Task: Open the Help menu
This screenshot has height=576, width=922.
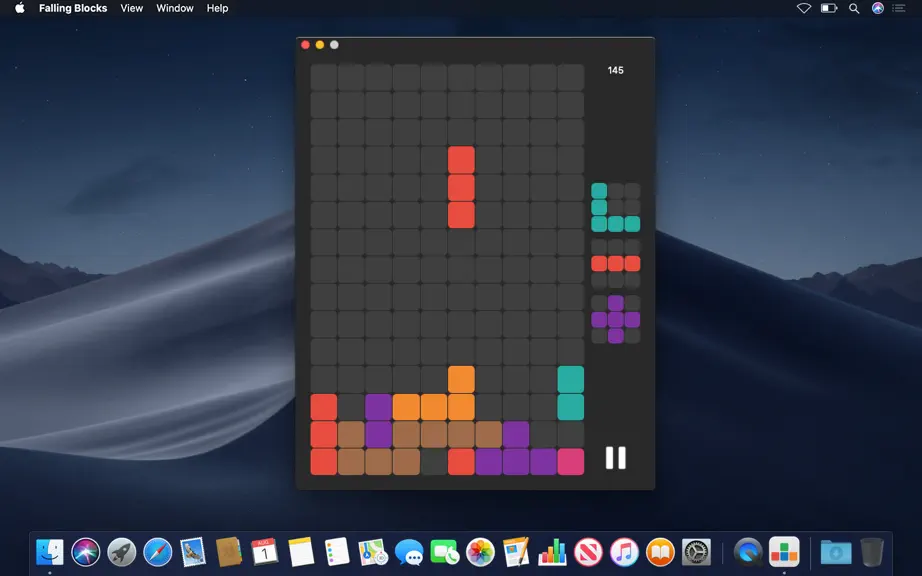Action: (x=217, y=8)
